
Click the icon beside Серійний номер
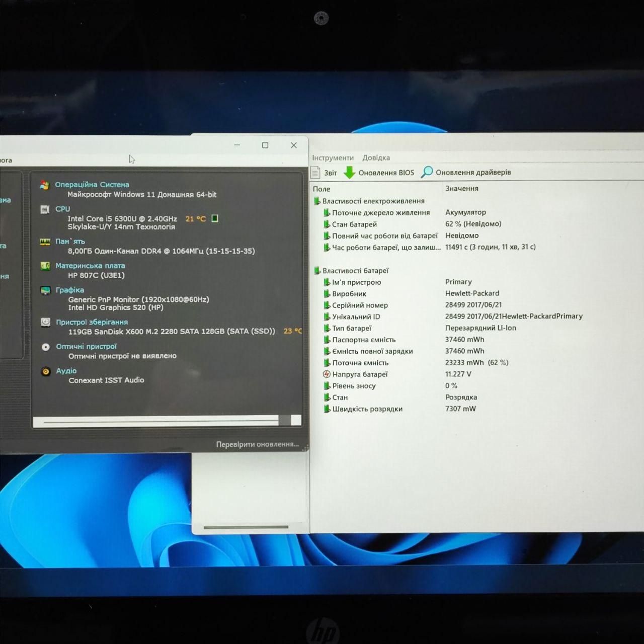(x=327, y=305)
